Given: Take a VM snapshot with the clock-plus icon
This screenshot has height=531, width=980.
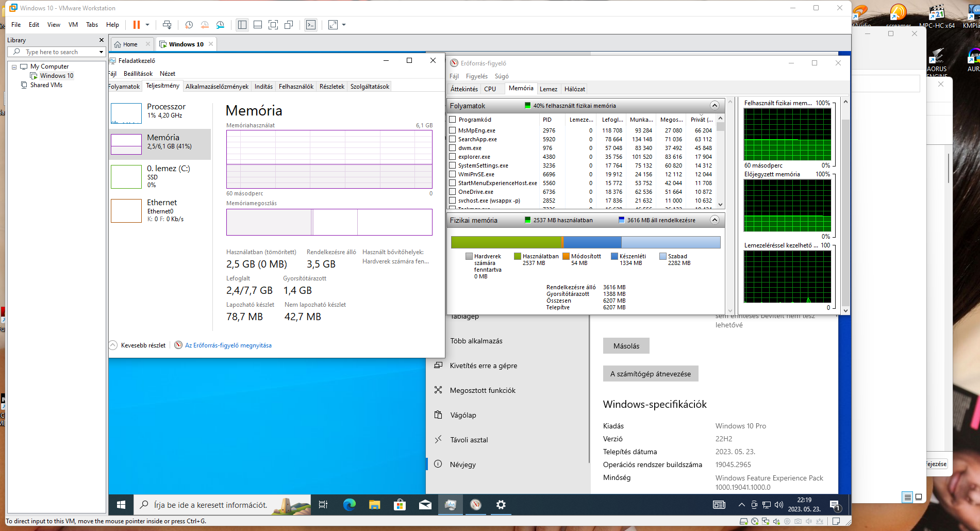Looking at the screenshot, I should pos(189,25).
